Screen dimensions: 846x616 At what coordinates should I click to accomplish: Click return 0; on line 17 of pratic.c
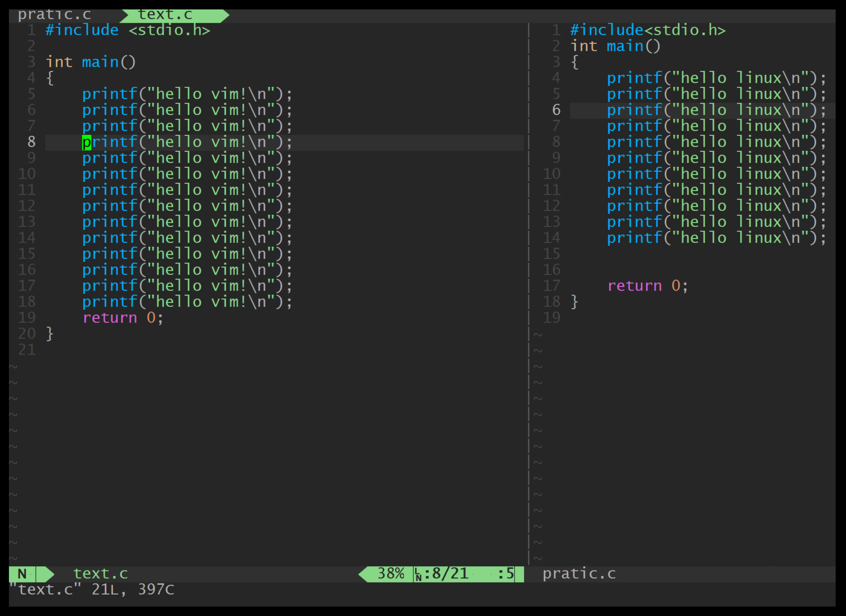point(647,286)
